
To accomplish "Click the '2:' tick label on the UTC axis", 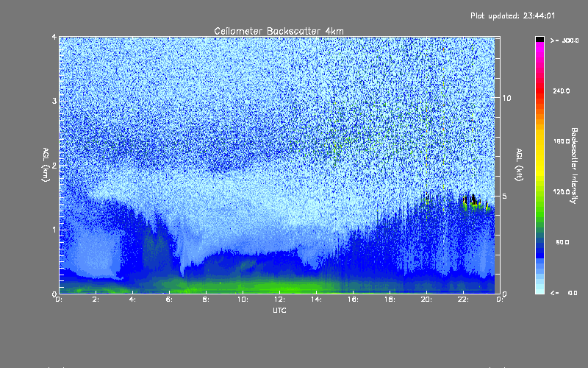I will coord(96,300).
